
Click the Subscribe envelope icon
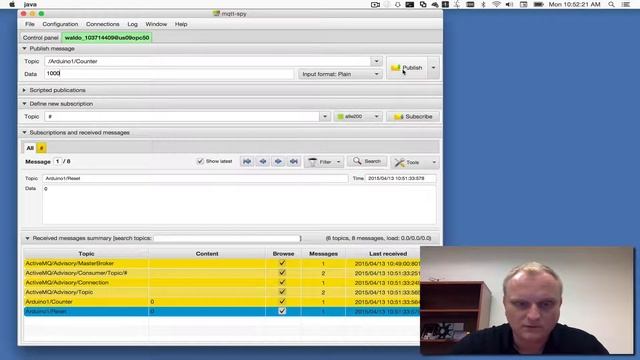coord(398,117)
